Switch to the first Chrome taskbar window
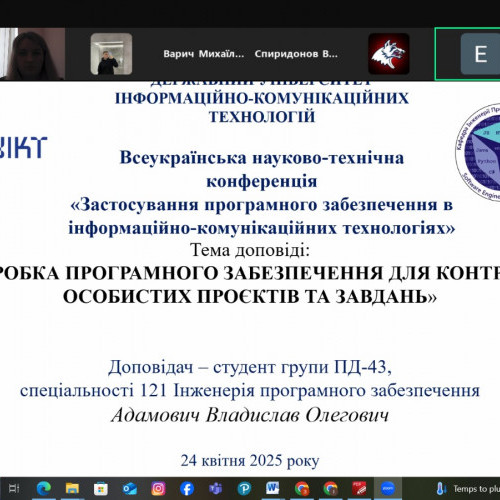500x500 pixels. [x=302, y=489]
